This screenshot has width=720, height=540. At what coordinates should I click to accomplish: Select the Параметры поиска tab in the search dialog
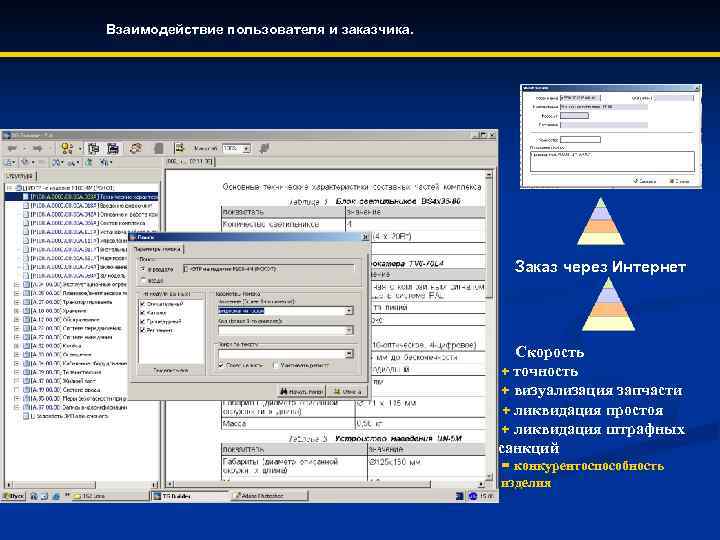[158, 249]
